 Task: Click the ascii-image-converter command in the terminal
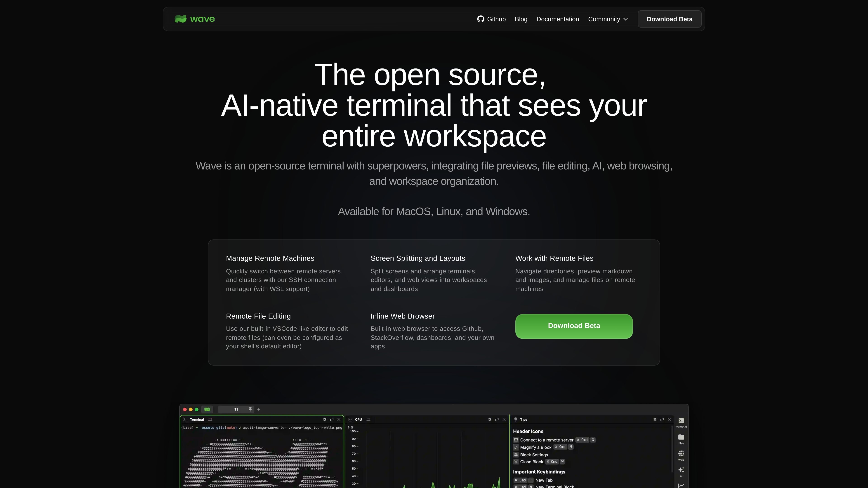tap(292, 428)
